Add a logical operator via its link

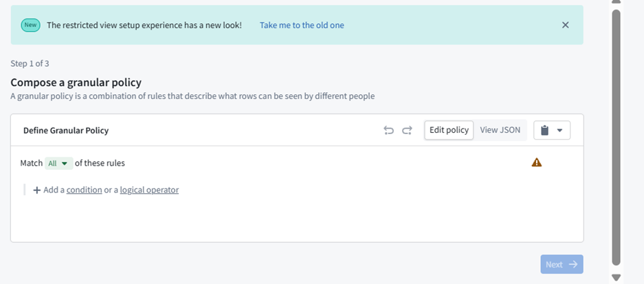(x=149, y=190)
